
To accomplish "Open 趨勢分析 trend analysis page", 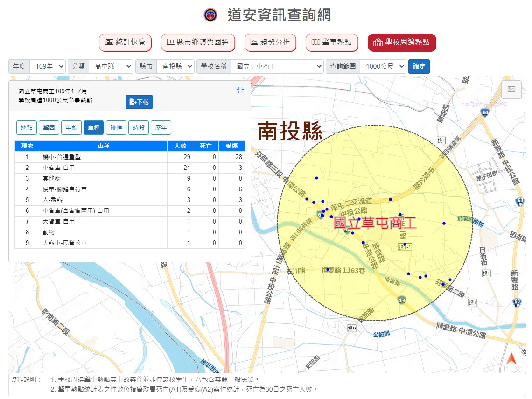I will pyautogui.click(x=270, y=42).
